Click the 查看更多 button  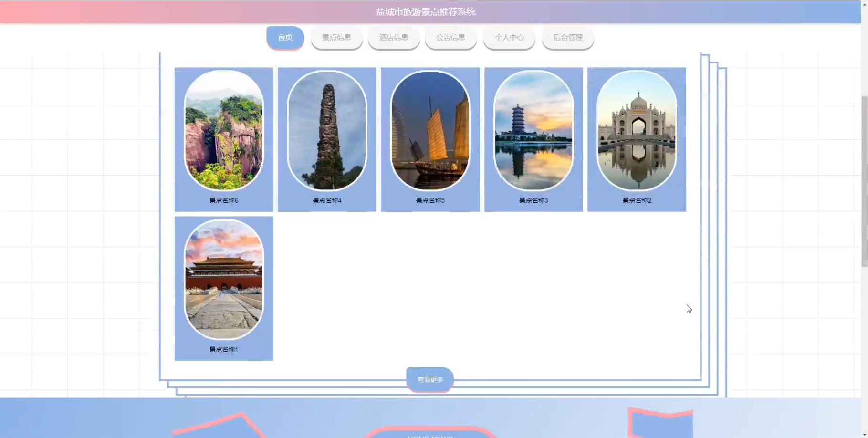[430, 380]
